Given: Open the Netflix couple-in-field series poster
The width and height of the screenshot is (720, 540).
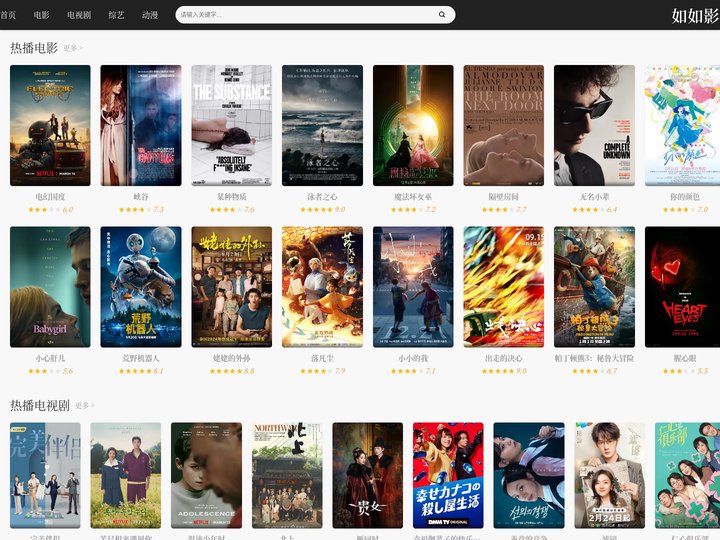Looking at the screenshot, I should (x=126, y=475).
